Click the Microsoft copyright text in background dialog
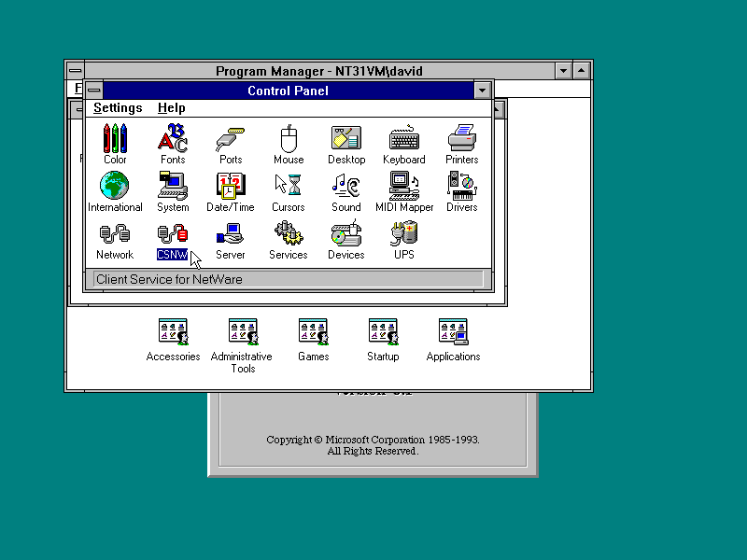This screenshot has width=747, height=560. pos(373,445)
